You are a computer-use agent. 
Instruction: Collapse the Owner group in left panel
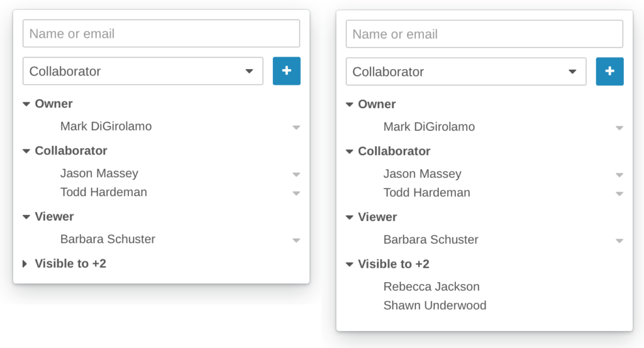pyautogui.click(x=26, y=104)
